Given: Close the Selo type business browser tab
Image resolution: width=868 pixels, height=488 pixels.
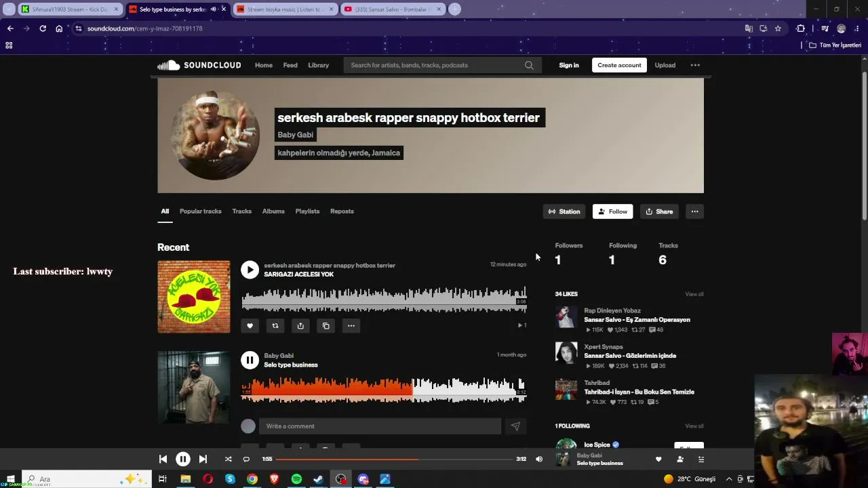Looking at the screenshot, I should click(223, 9).
